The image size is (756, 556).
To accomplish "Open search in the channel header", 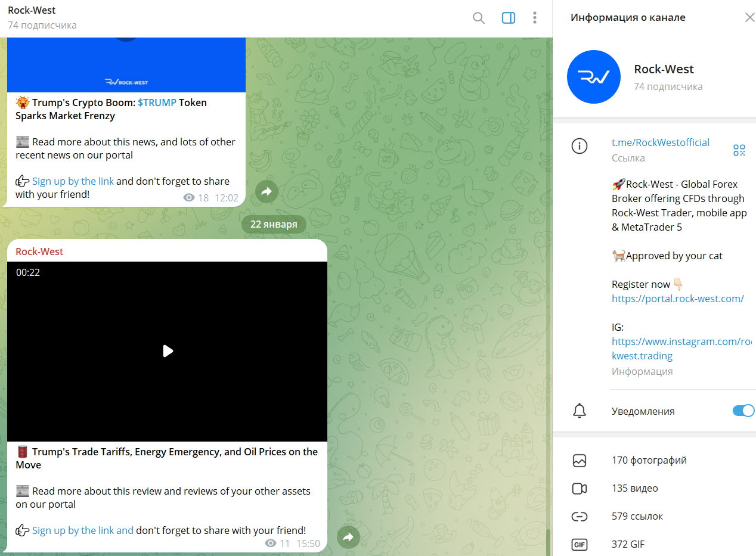I will (478, 18).
